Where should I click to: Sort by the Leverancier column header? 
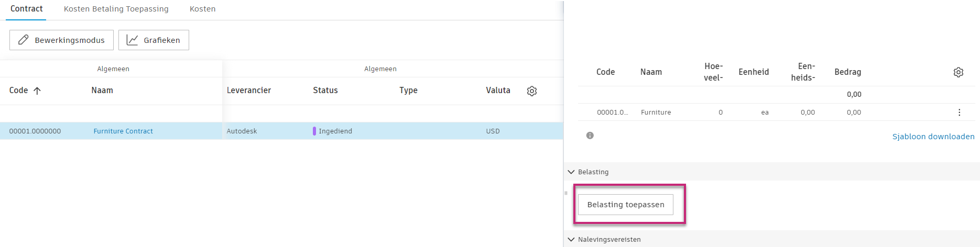tap(249, 91)
